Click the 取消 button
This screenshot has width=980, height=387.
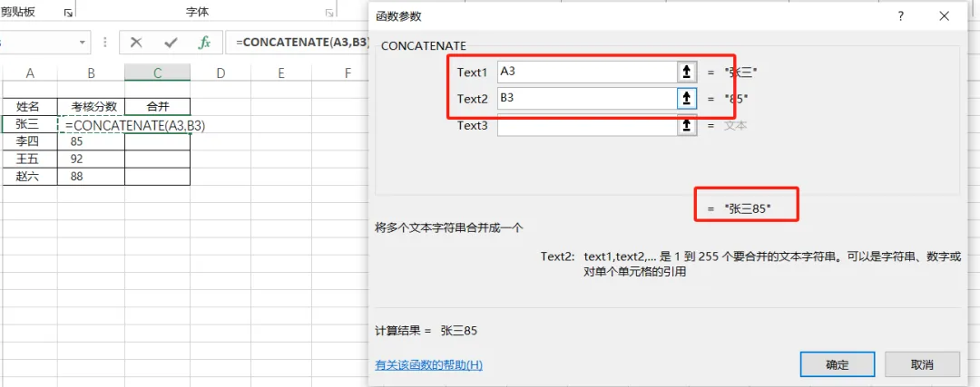pyautogui.click(x=922, y=364)
